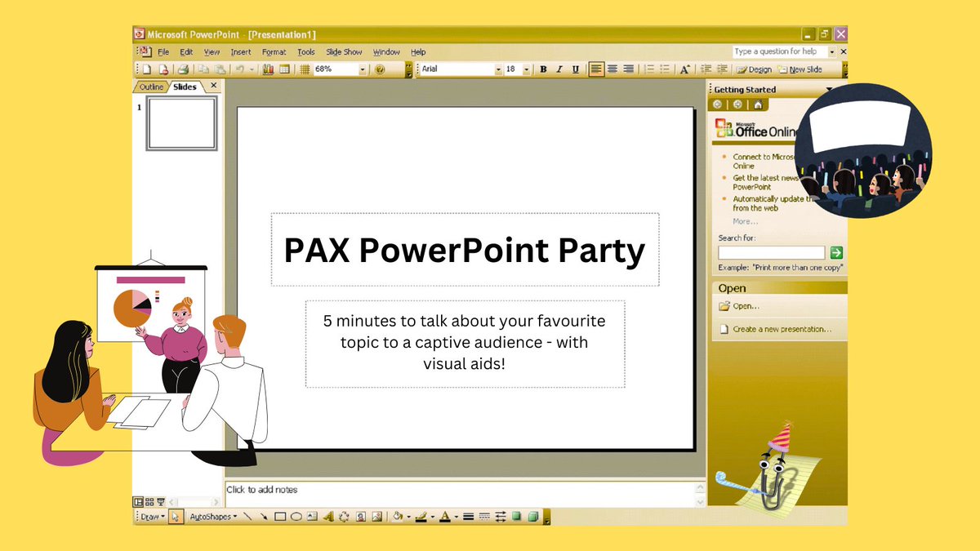This screenshot has height=551, width=980.
Task: Insert a chart from the toolbar
Action: (x=268, y=69)
